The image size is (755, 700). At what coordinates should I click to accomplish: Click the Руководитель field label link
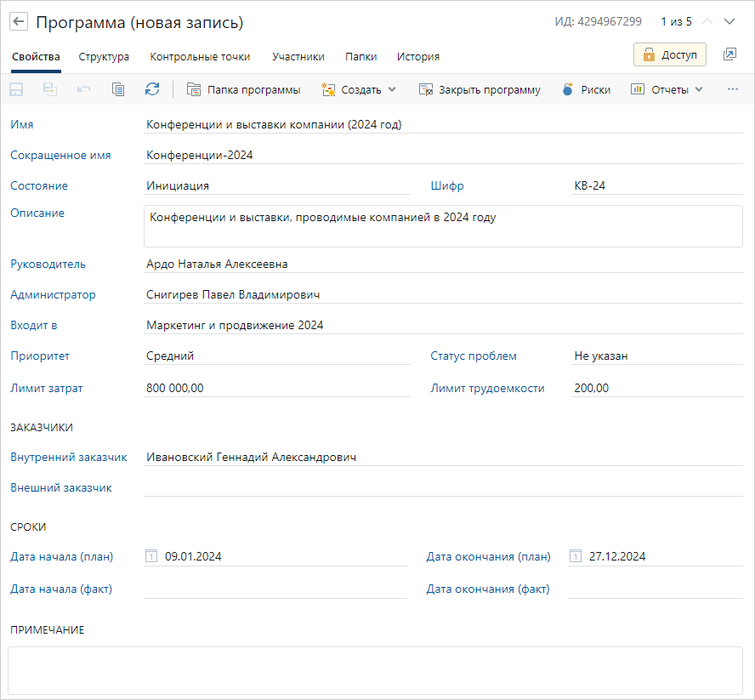[48, 265]
